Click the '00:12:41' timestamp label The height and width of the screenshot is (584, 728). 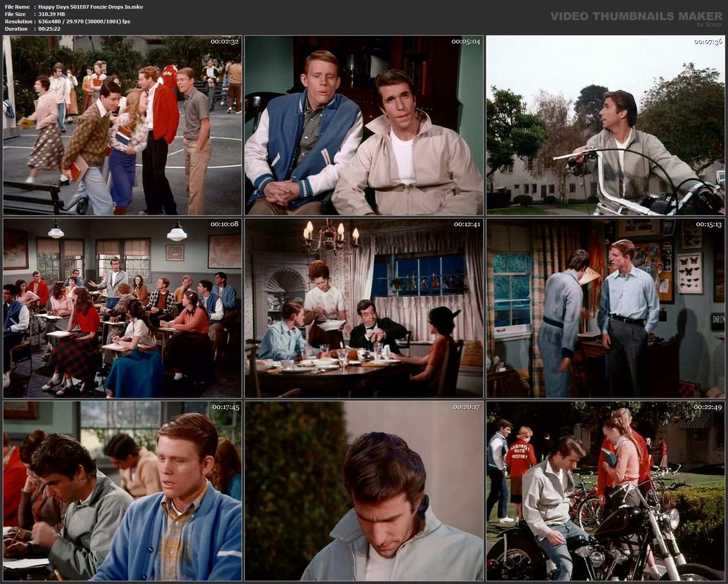click(467, 224)
